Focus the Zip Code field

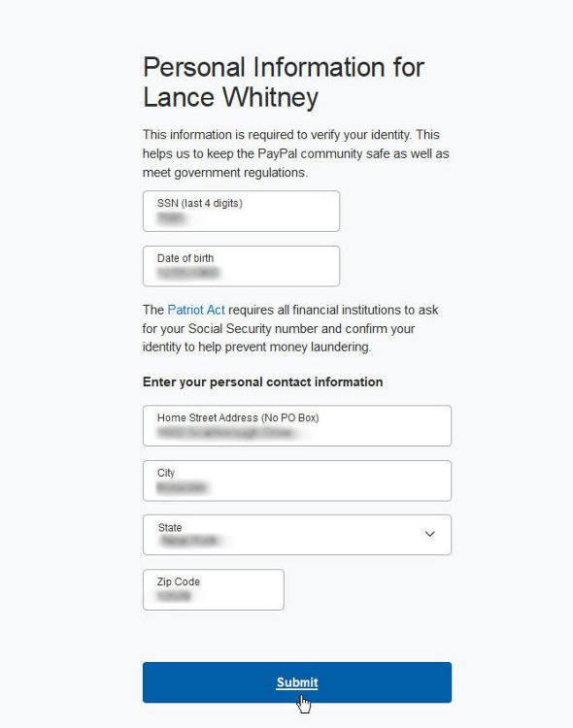click(214, 589)
